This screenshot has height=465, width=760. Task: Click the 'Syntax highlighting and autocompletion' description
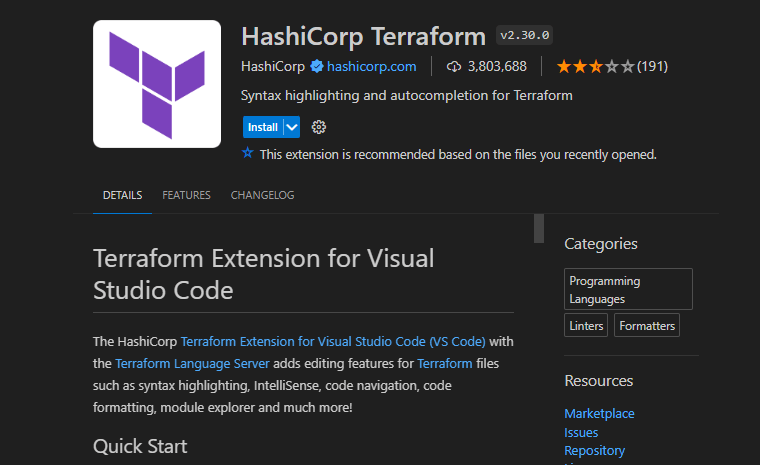[407, 96]
